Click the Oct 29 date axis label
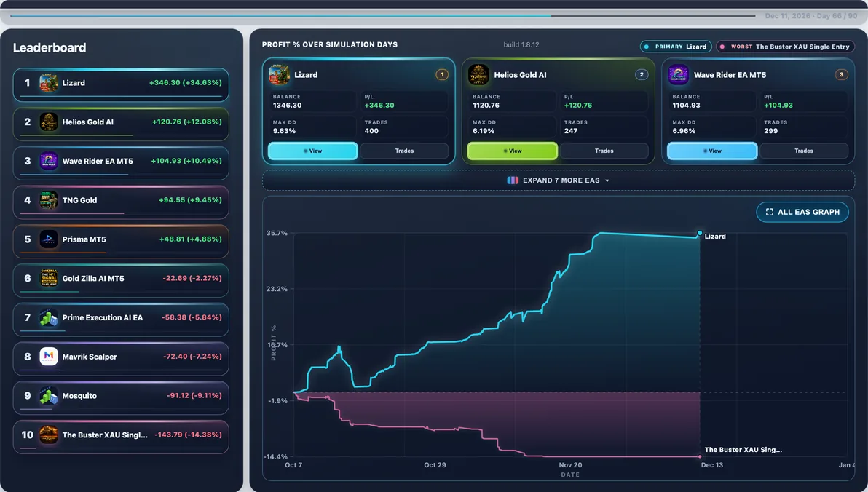This screenshot has height=492, width=868. coord(435,465)
